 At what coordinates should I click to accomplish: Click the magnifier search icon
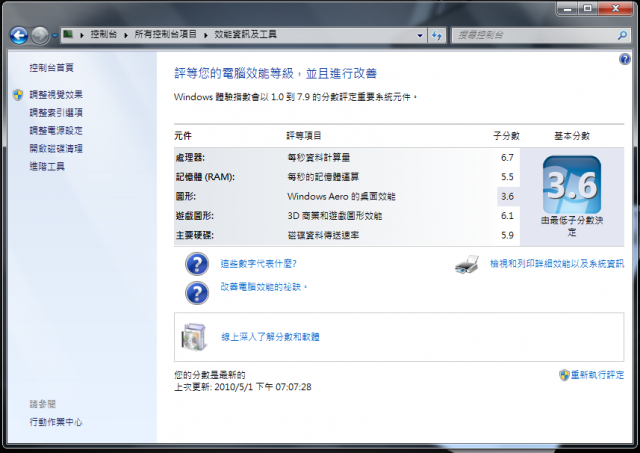coord(622,36)
